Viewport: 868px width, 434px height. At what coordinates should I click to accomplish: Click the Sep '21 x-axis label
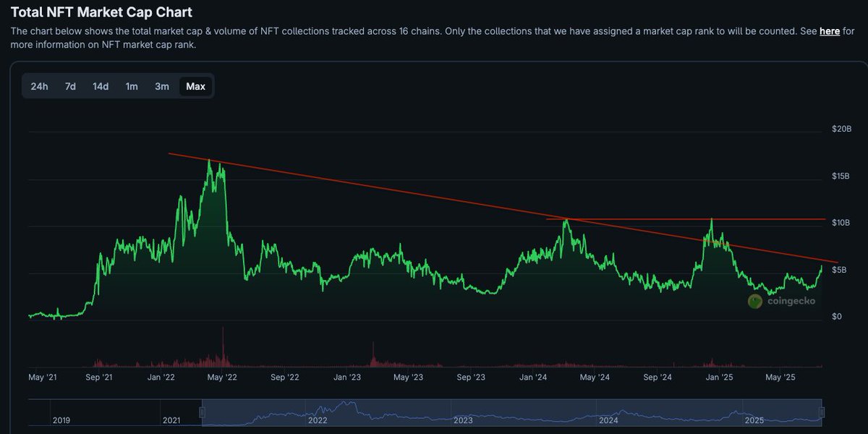(x=98, y=378)
